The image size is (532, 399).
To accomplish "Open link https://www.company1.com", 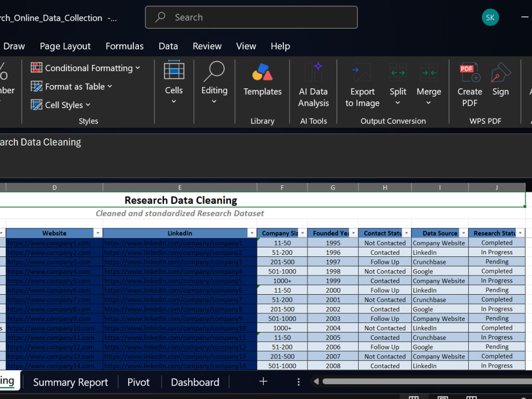I will pyautogui.click(x=49, y=243).
